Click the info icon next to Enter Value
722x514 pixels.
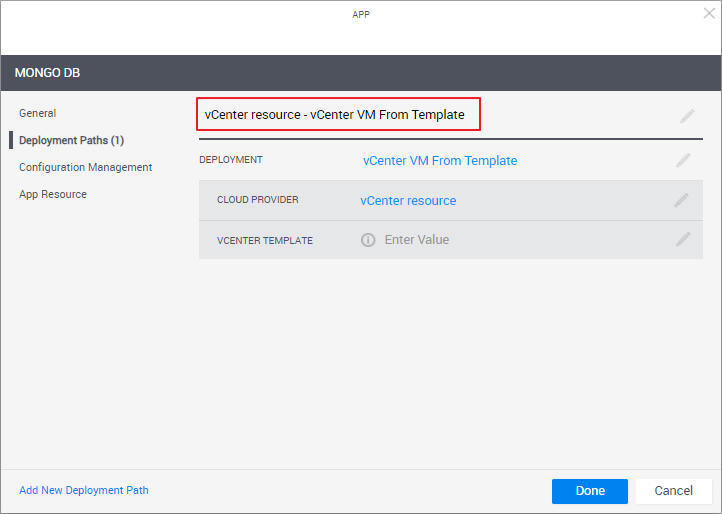click(368, 240)
